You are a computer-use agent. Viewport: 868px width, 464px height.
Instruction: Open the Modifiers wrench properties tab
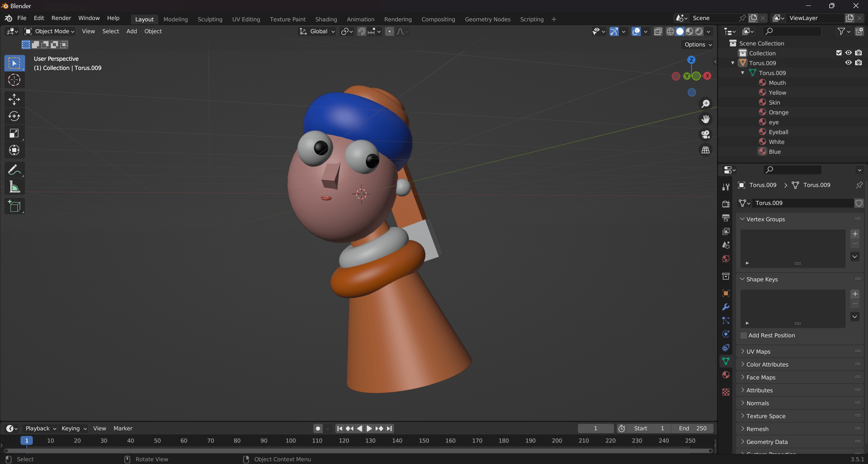(726, 307)
